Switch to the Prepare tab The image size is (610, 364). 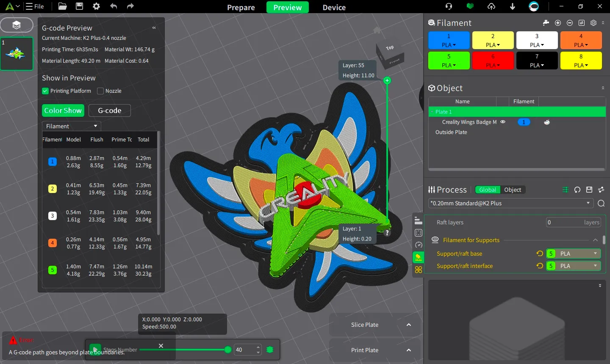point(241,7)
